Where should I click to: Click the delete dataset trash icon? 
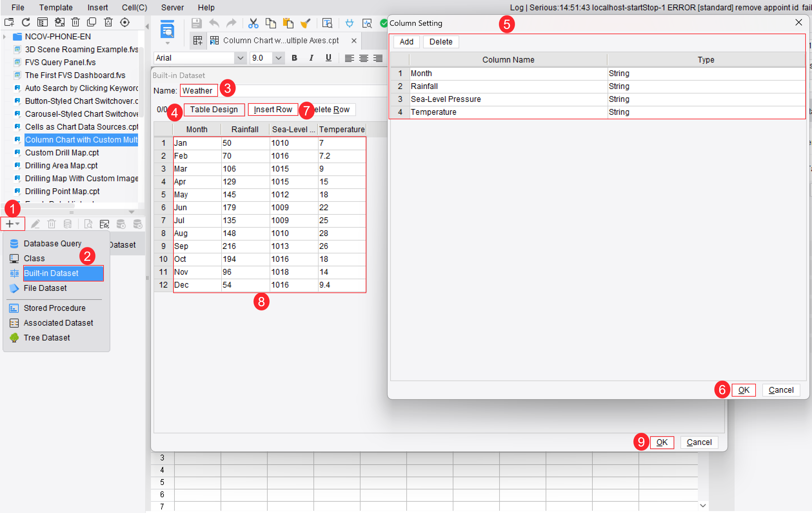52,224
